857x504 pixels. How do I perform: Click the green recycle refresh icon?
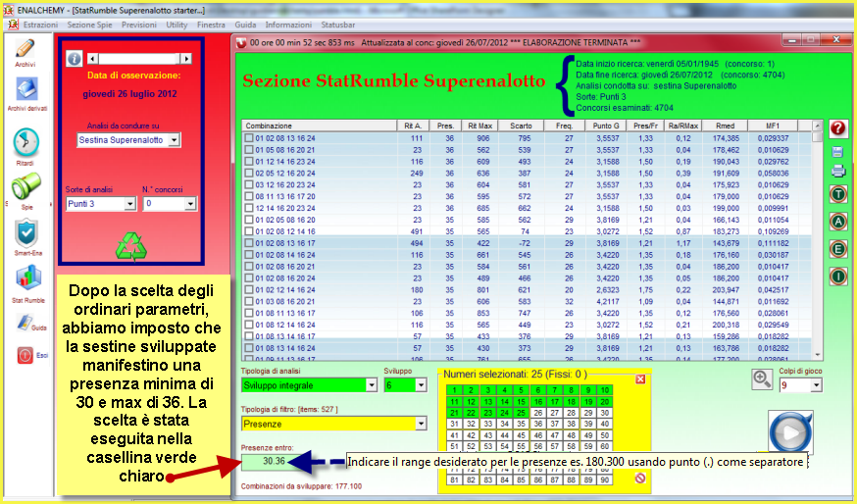point(131,247)
